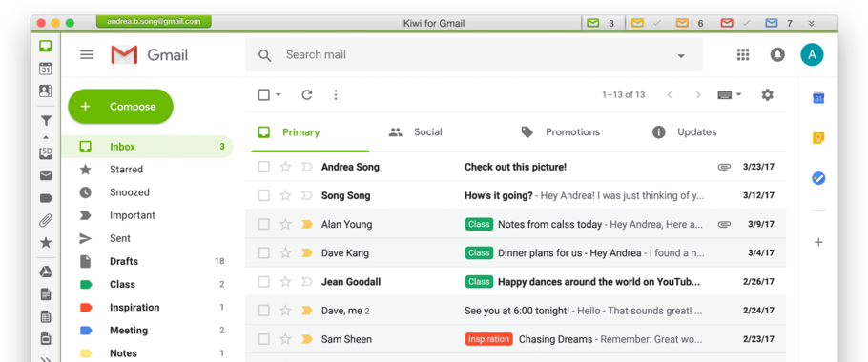This screenshot has height=362, width=868.
Task: Open Contacts from the Kiwi left sidebar
Action: pyautogui.click(x=46, y=91)
